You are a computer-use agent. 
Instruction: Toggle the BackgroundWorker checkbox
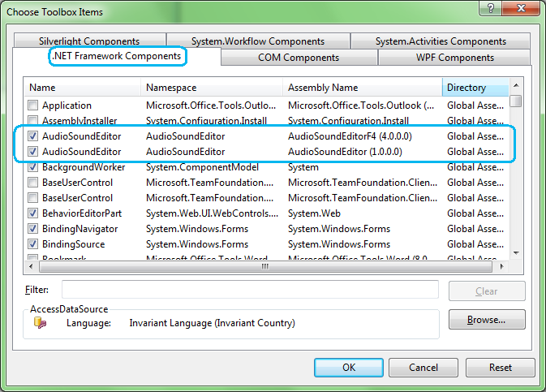pyautogui.click(x=33, y=167)
